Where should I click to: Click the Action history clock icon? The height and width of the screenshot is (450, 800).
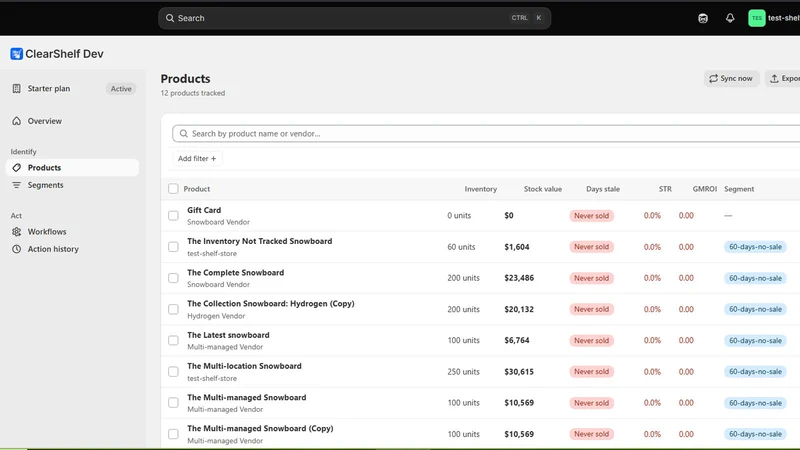coord(16,249)
